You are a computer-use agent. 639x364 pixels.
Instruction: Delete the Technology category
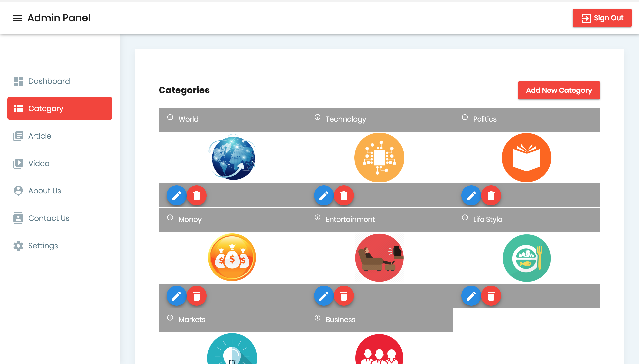click(344, 196)
